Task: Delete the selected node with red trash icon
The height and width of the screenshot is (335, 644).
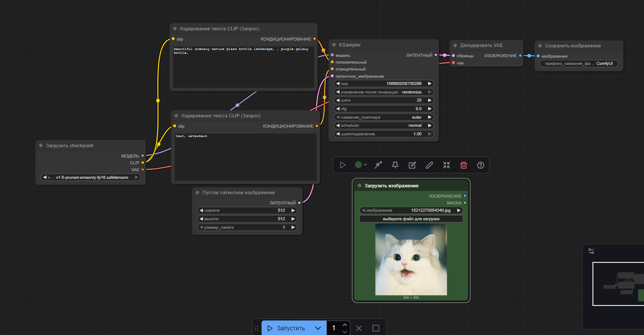Action: tap(464, 165)
